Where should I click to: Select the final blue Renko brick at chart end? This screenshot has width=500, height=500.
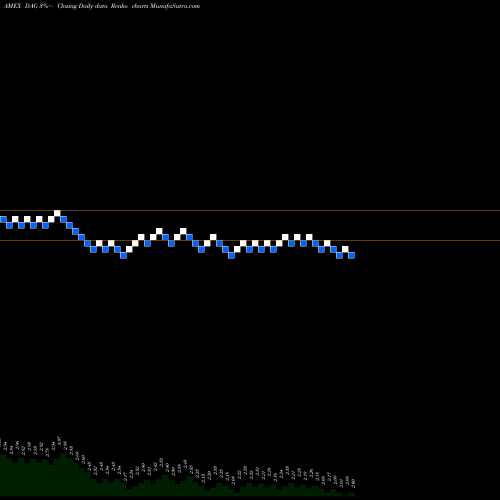(x=351, y=255)
